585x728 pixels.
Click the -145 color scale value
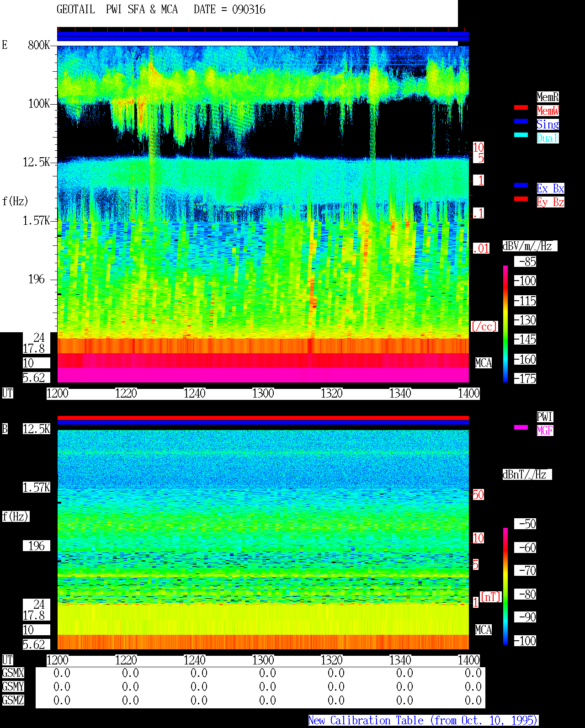click(526, 339)
